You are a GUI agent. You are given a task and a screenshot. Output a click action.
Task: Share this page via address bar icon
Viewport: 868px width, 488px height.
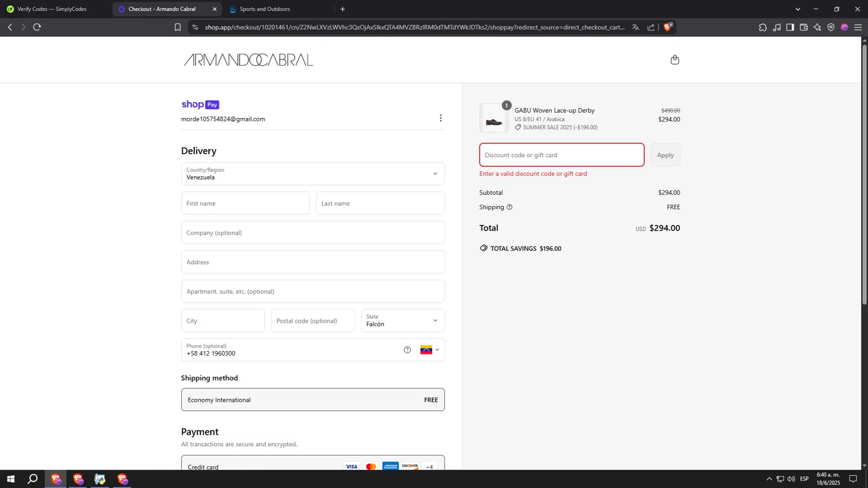[x=651, y=27]
